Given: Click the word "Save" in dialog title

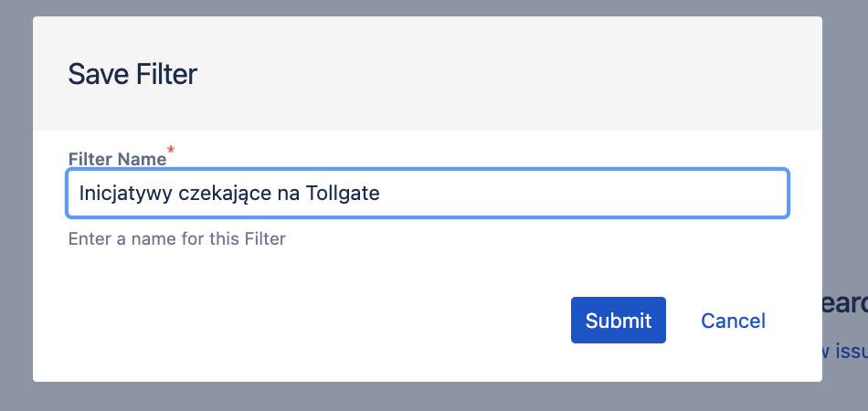Looking at the screenshot, I should point(99,74).
